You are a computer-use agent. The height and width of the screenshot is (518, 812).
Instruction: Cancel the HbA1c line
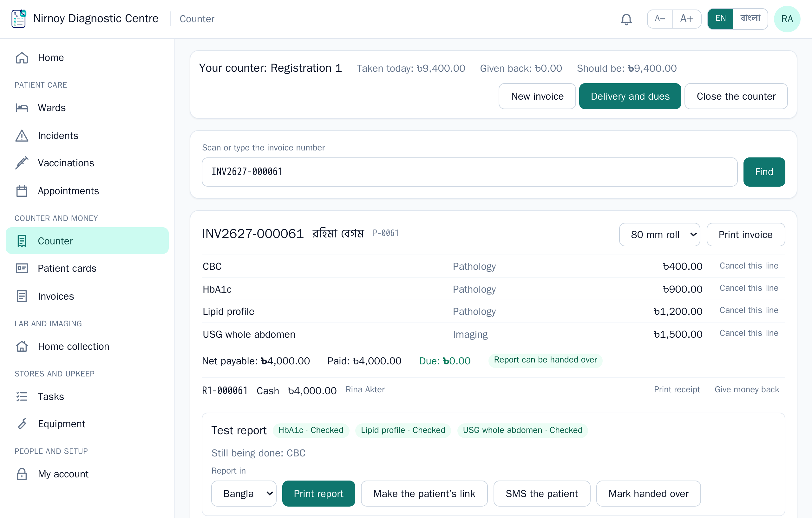(749, 288)
